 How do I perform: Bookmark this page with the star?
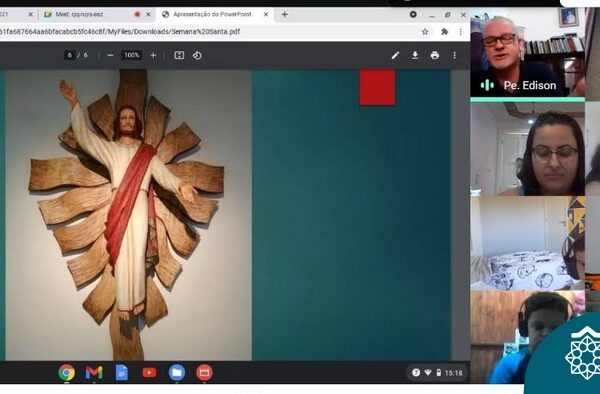pos(425,32)
